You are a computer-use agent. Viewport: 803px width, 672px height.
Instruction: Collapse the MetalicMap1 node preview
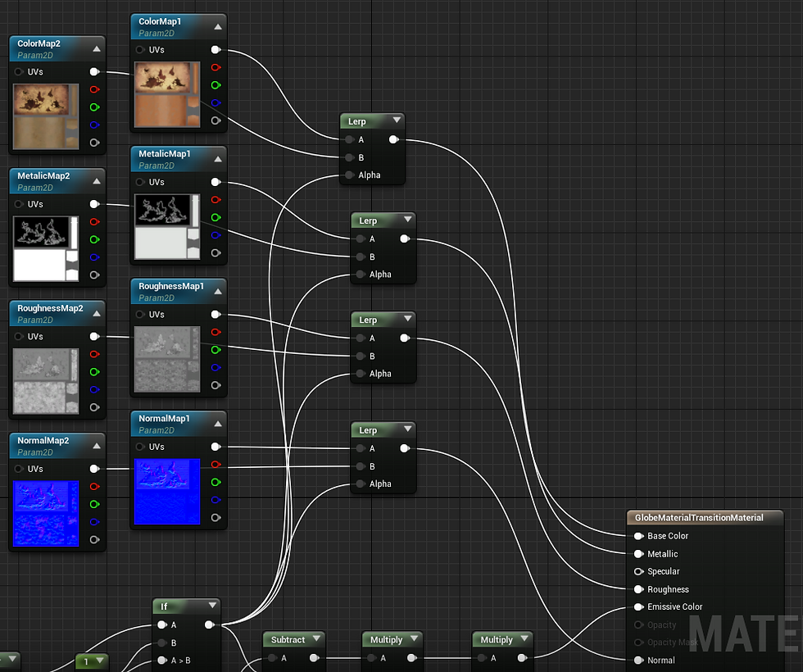(218, 159)
